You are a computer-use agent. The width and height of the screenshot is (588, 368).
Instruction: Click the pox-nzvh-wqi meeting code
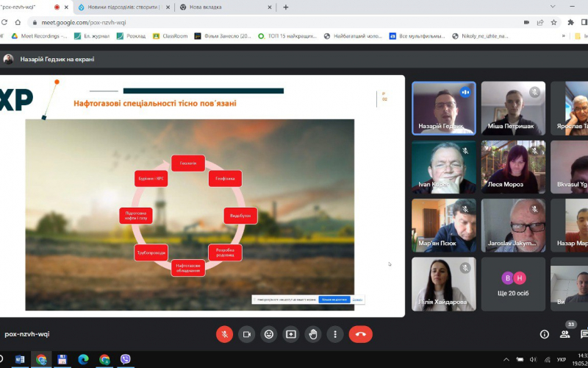click(27, 334)
